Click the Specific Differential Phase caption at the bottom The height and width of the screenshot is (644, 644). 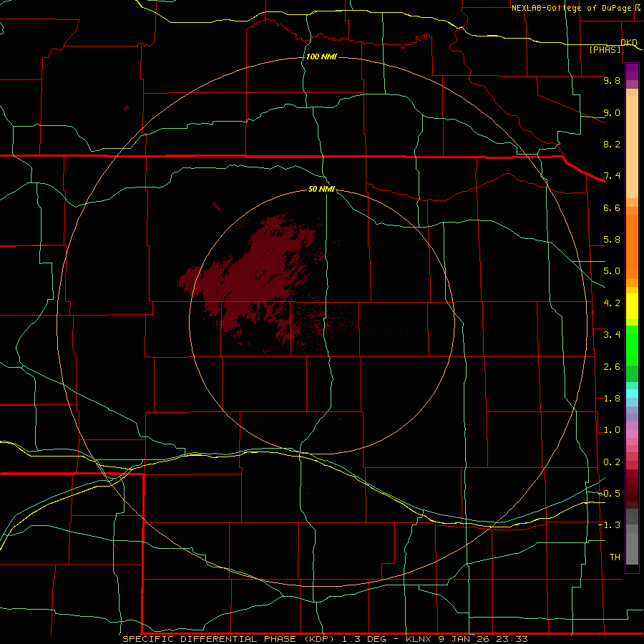click(326, 639)
